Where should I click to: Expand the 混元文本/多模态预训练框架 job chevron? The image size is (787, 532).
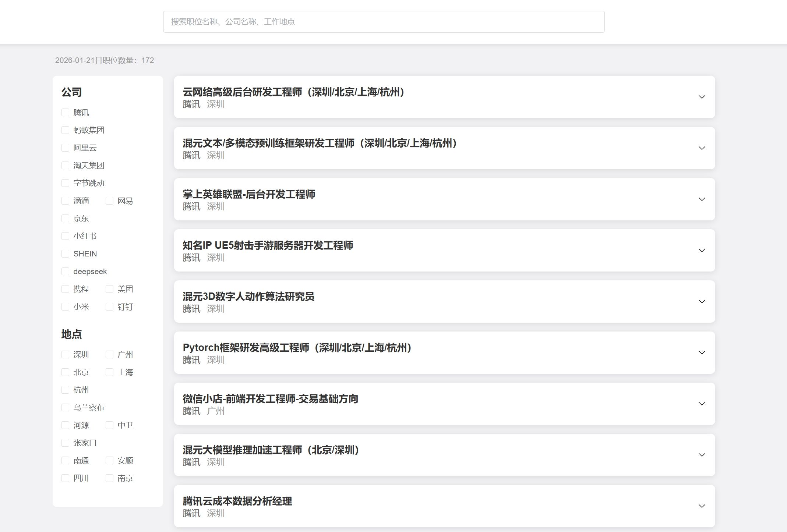702,148
